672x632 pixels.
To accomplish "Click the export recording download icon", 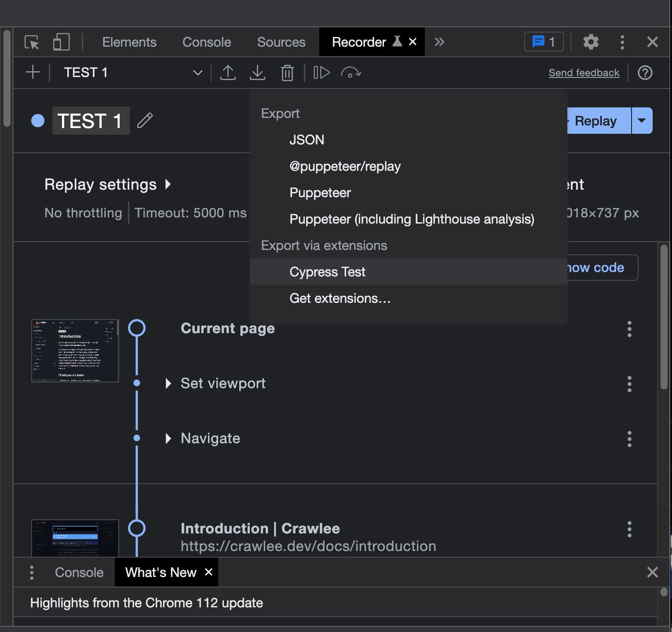I will pyautogui.click(x=257, y=73).
